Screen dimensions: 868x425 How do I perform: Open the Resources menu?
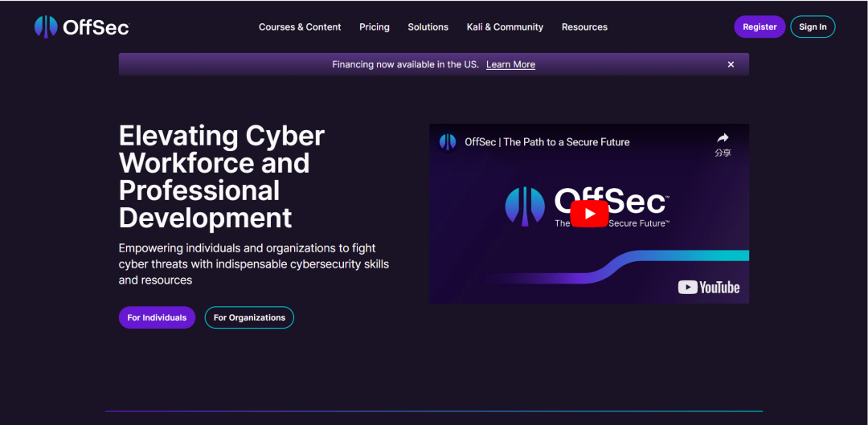(584, 27)
